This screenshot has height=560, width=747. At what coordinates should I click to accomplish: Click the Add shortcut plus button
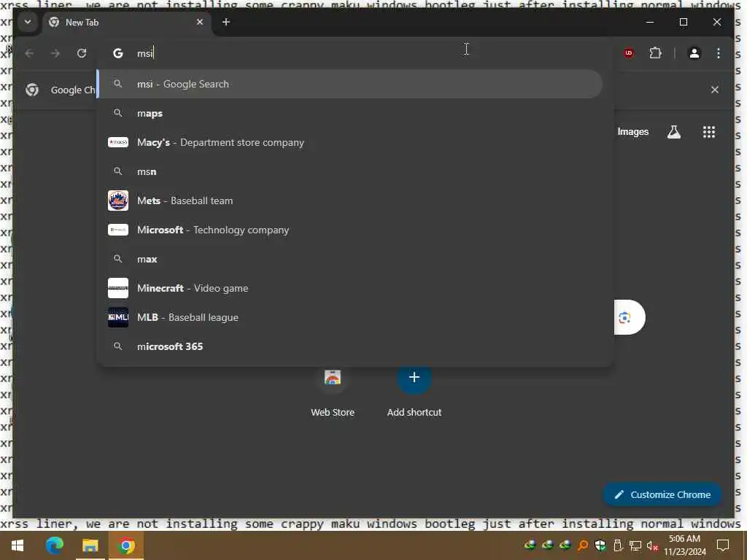pos(414,378)
